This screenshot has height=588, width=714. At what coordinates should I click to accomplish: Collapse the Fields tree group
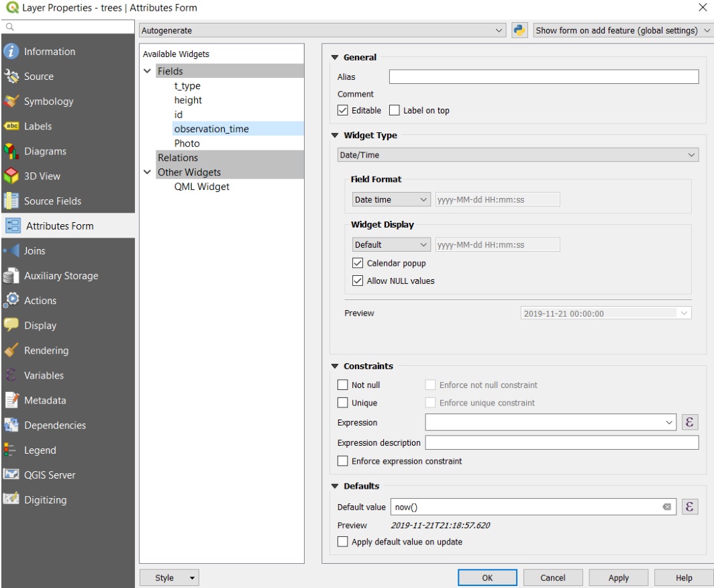(x=148, y=71)
